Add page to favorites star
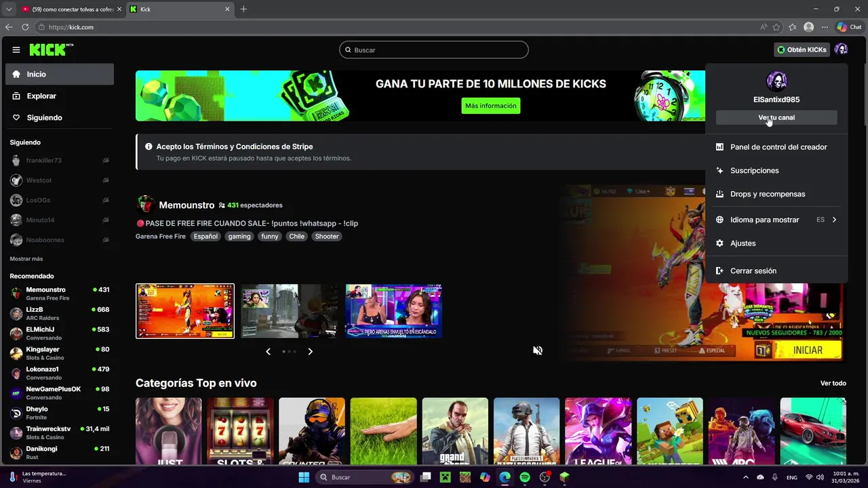Viewport: 868px width, 488px height. (776, 27)
